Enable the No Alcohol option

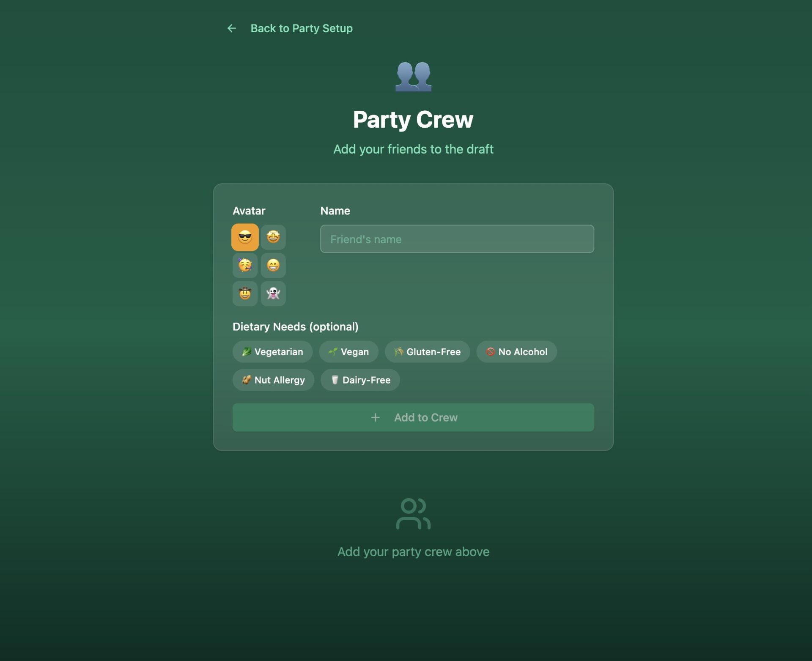click(516, 352)
